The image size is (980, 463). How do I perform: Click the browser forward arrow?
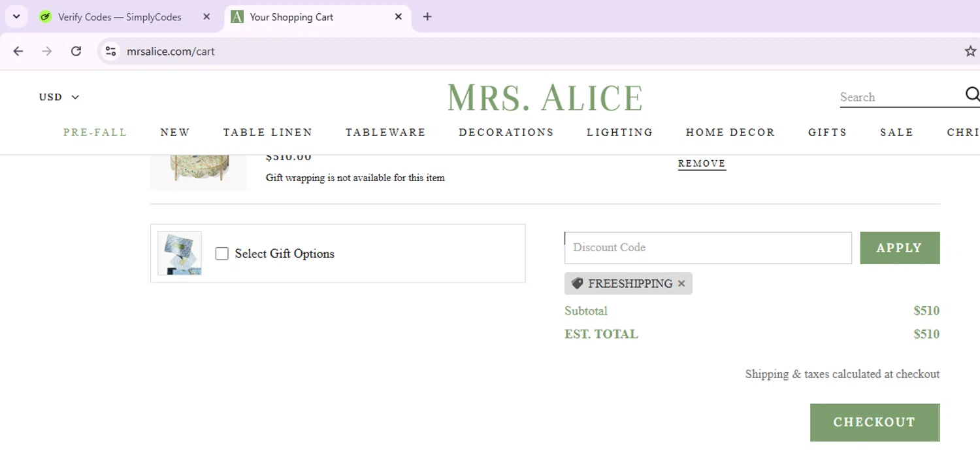click(47, 51)
